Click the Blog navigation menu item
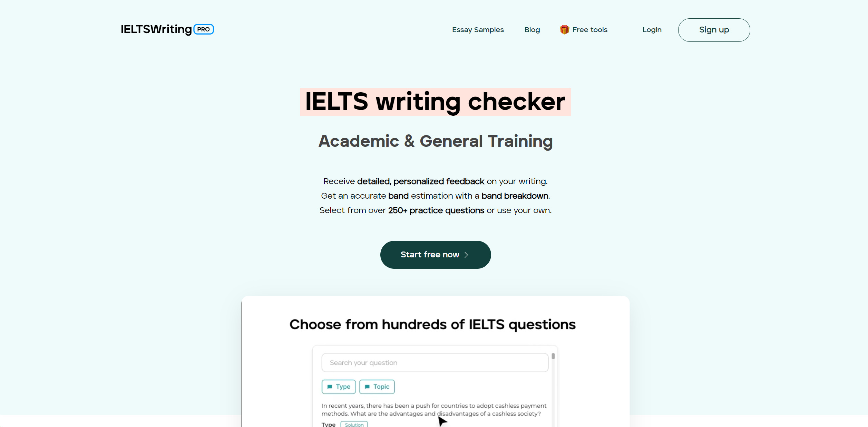The image size is (868, 427). tap(531, 30)
